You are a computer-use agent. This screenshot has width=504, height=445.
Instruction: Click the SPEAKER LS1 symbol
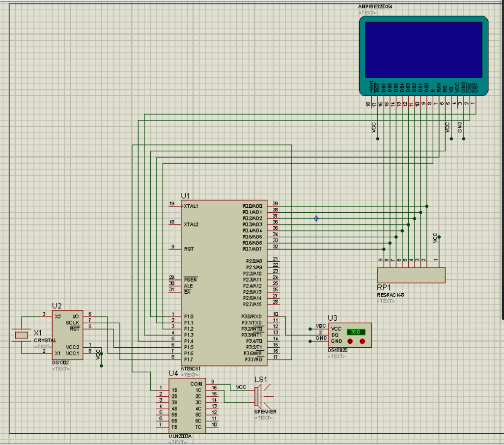264,396
